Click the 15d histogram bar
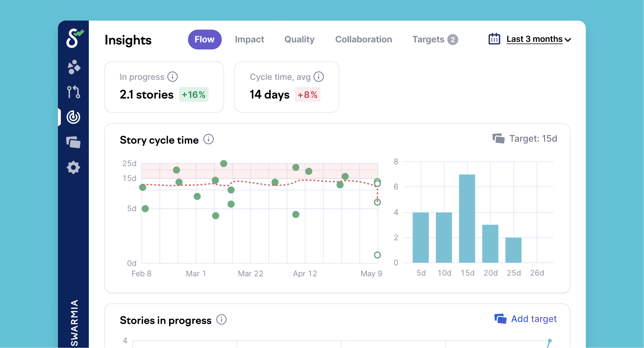 [x=467, y=218]
